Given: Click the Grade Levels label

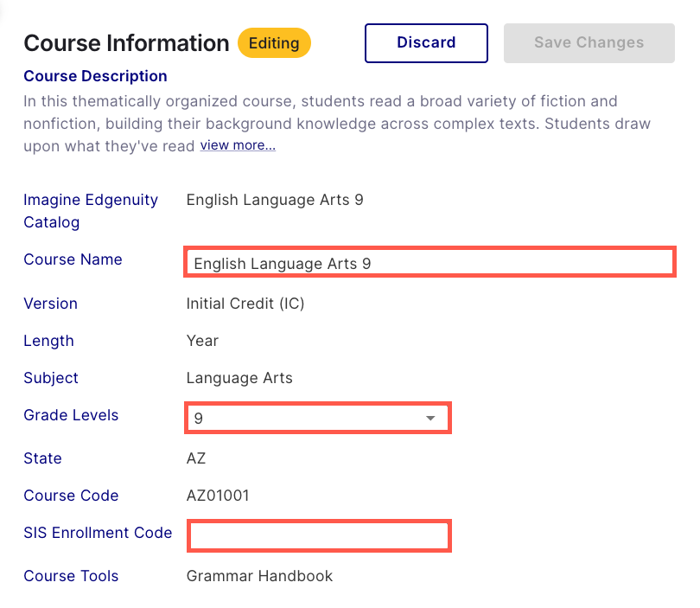Looking at the screenshot, I should pos(71,415).
